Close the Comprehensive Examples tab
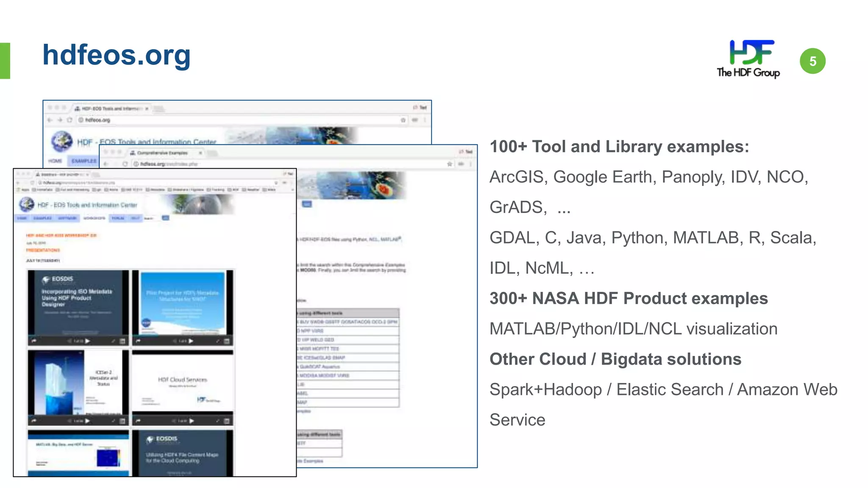 [200, 153]
